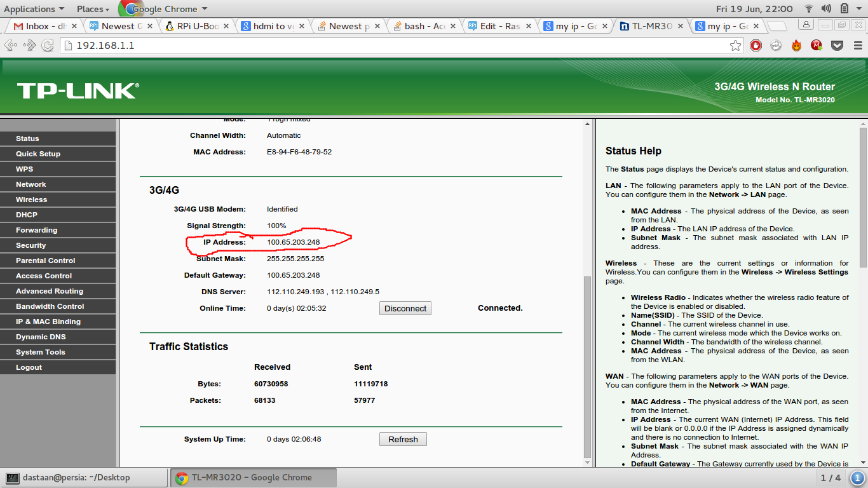This screenshot has height=488, width=868.
Task: Expand the Forwarding sidebar section
Action: 58,230
